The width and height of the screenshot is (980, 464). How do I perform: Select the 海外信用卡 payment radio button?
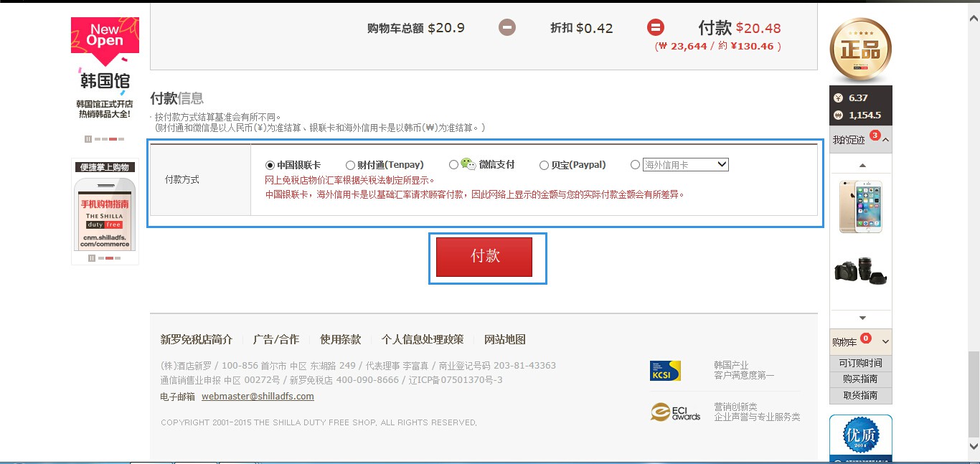coord(635,165)
